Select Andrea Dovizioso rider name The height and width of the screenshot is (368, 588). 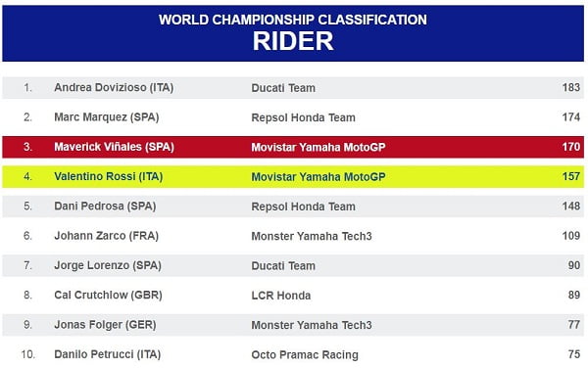click(x=114, y=88)
